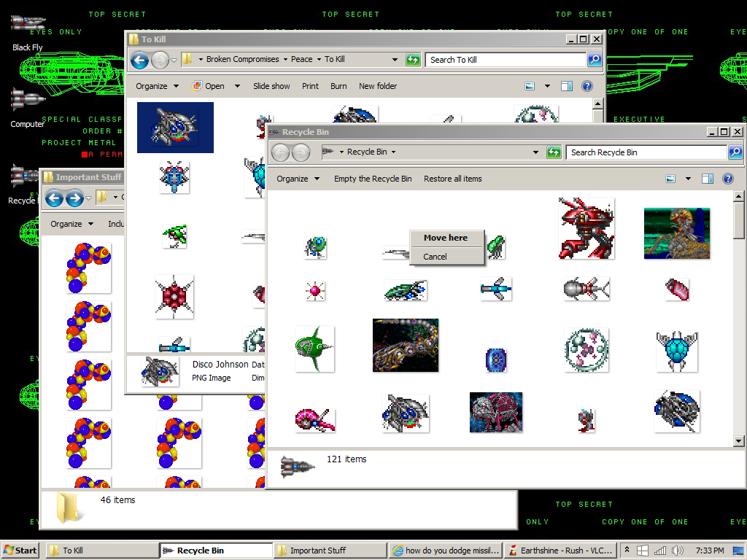Select the green dart ship image in To Kill
Image resolution: width=747 pixels, height=560 pixels.
click(174, 236)
